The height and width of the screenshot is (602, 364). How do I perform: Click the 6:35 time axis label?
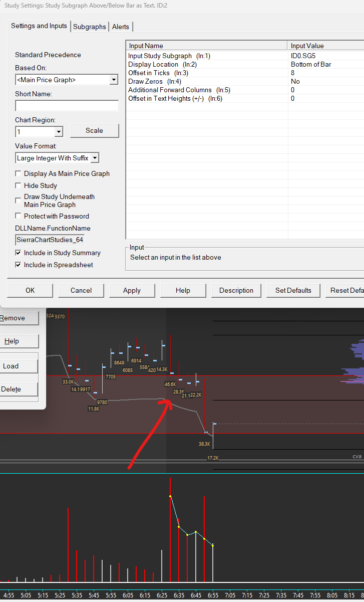[x=179, y=595]
